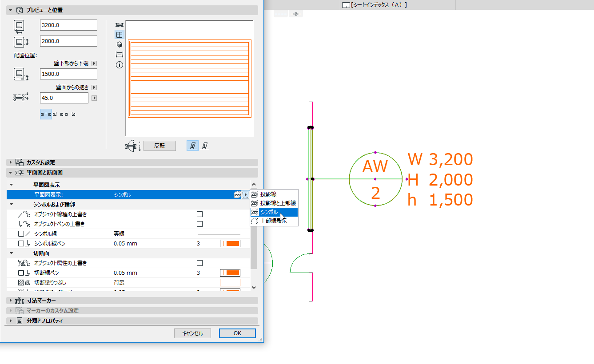Image resolution: width=594 pixels, height=364 pixels.
Task: Click the シンボル線ペン orange color swatch
Action: click(230, 244)
